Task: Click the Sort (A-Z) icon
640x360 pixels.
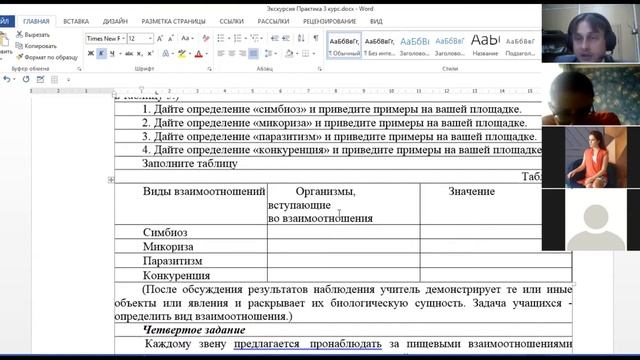Action: click(x=301, y=38)
